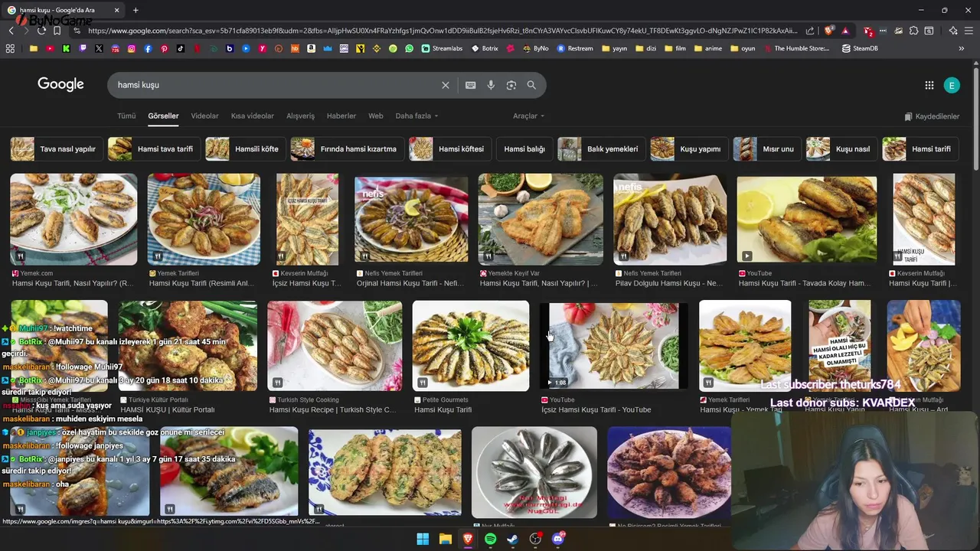
Task: Reload the page with the refresh icon
Action: tap(41, 31)
